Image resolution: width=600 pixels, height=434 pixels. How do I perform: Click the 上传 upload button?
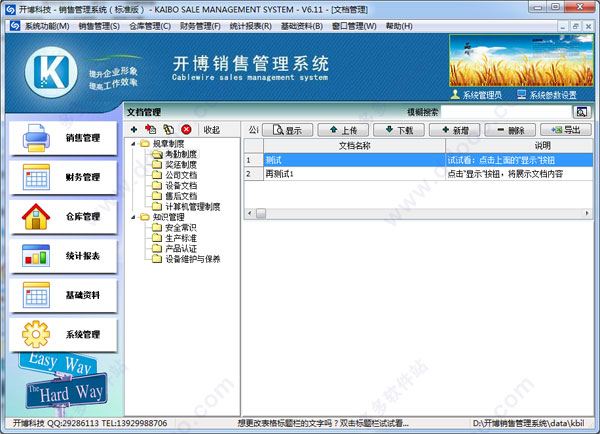pyautogui.click(x=343, y=130)
